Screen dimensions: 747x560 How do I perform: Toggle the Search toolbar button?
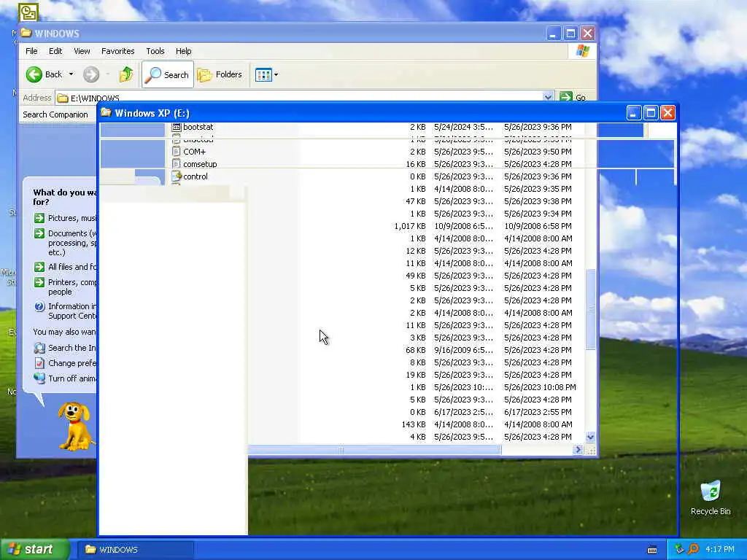168,74
